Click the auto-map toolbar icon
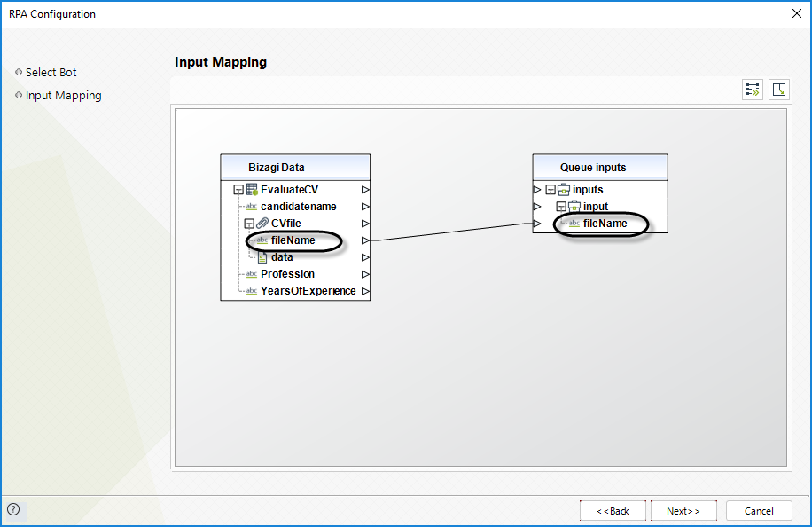Viewport: 812px width, 527px height. 753,90
